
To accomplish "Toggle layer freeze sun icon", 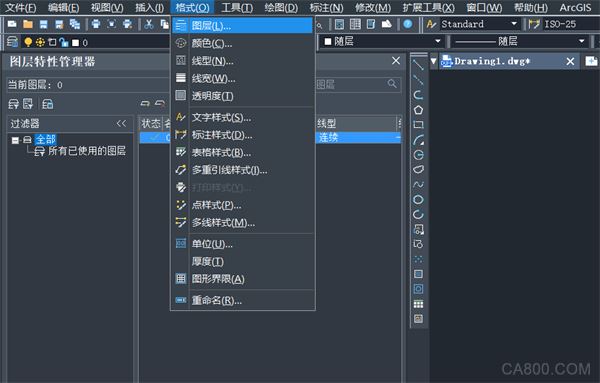I will coord(40,42).
